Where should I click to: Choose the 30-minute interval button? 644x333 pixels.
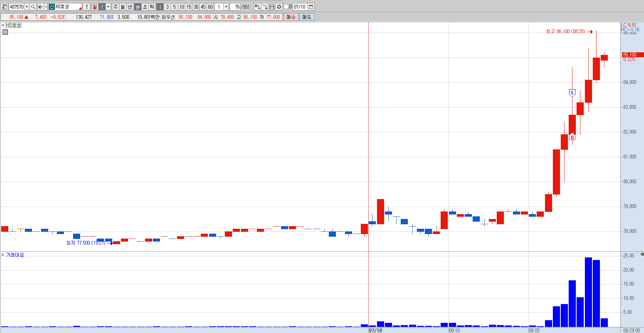tap(196, 7)
